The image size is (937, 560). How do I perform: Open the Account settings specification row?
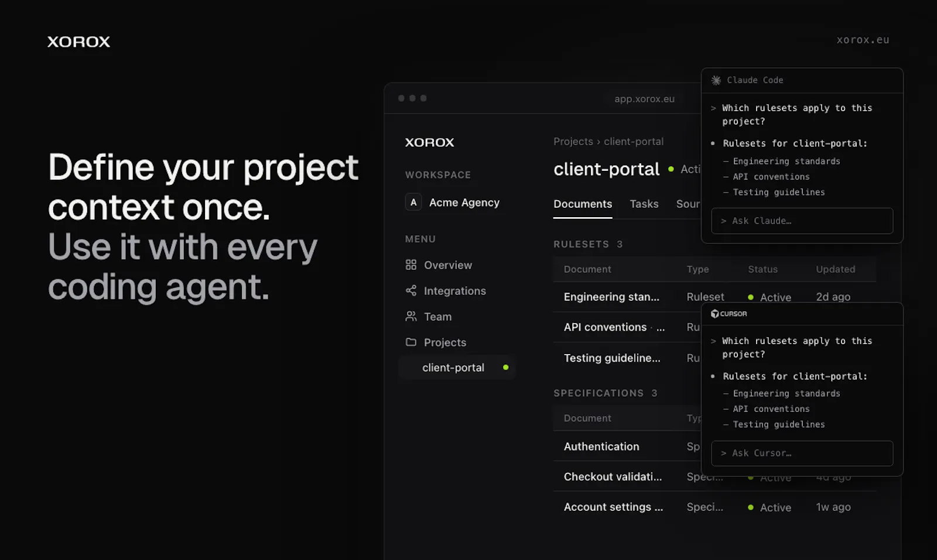coord(714,507)
